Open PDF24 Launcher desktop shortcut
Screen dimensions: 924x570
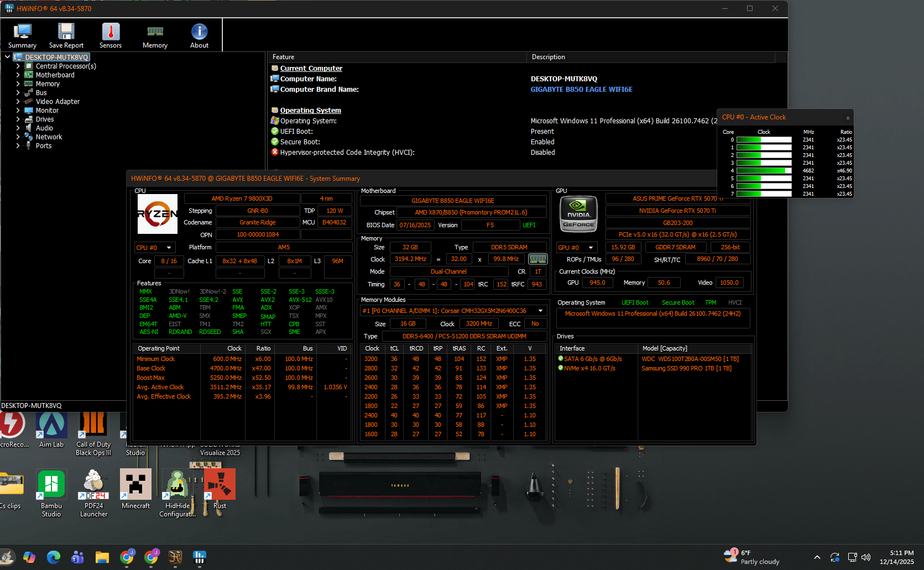[x=93, y=494]
